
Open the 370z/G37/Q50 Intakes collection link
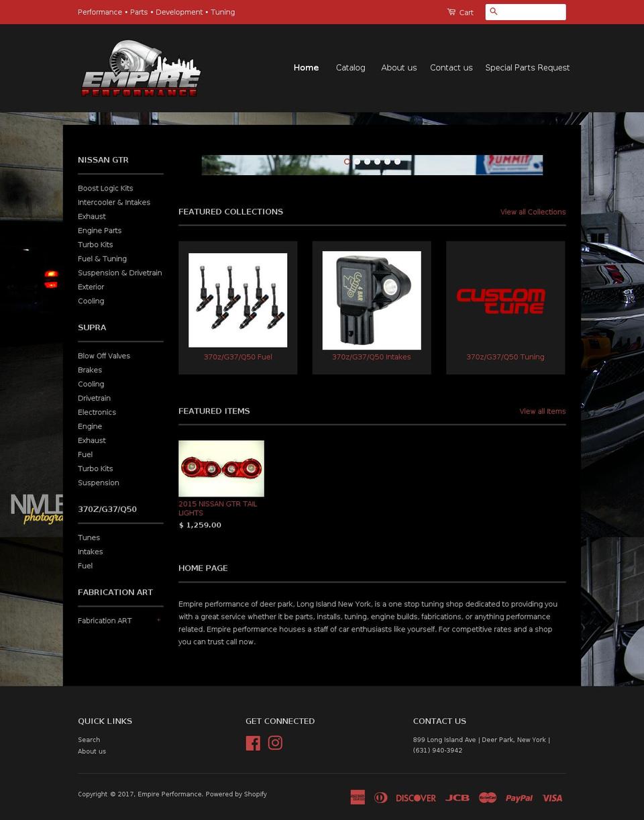372,357
